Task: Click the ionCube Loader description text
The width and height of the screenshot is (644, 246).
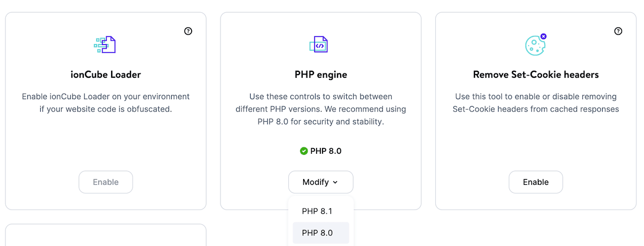Action: pos(106,103)
